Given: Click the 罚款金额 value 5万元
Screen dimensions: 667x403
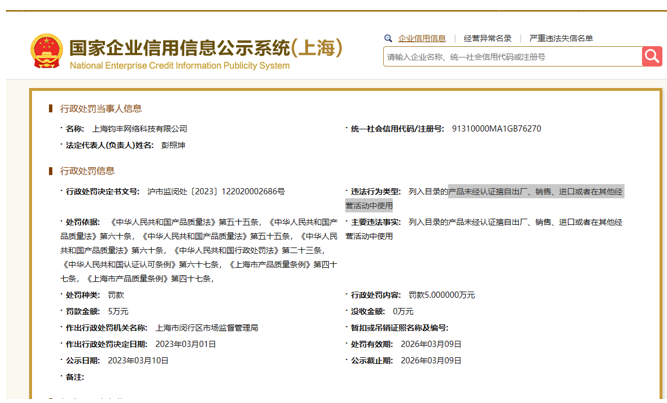Looking at the screenshot, I should tap(118, 312).
